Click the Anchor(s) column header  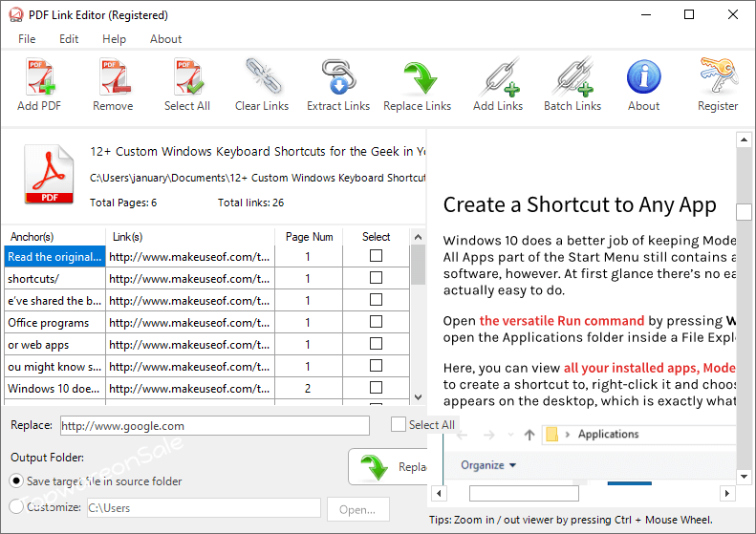pos(54,237)
